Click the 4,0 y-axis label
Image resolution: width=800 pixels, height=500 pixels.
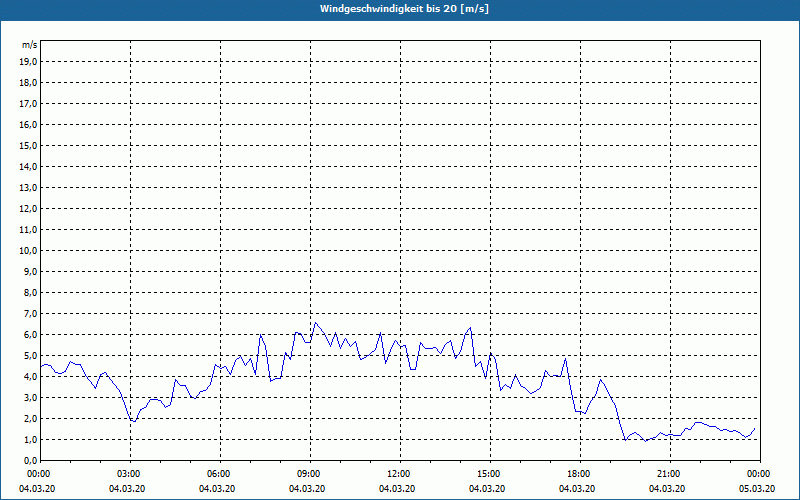[x=30, y=377]
